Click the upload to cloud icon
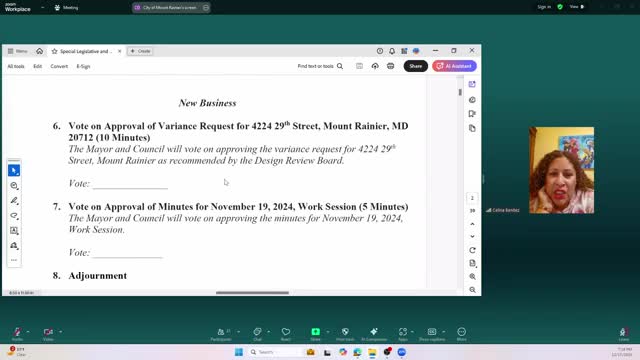640x360 pixels. 375,66
